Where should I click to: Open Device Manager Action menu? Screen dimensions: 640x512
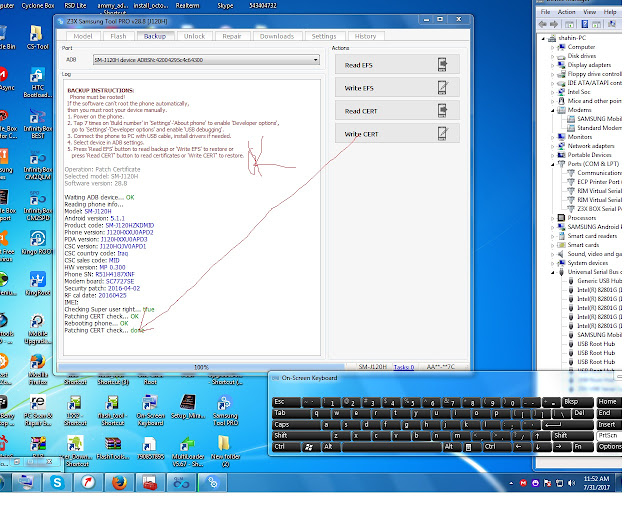click(x=567, y=12)
